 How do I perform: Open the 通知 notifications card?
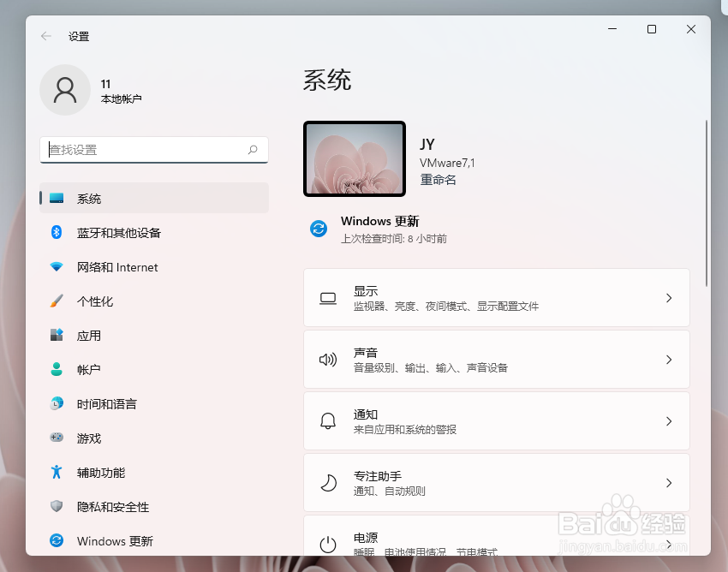point(496,421)
